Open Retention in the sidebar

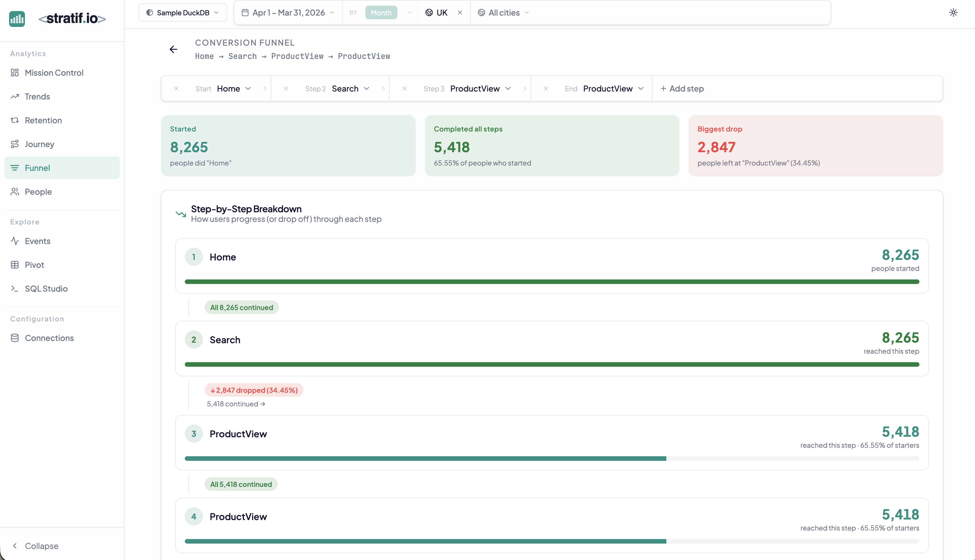click(62, 120)
